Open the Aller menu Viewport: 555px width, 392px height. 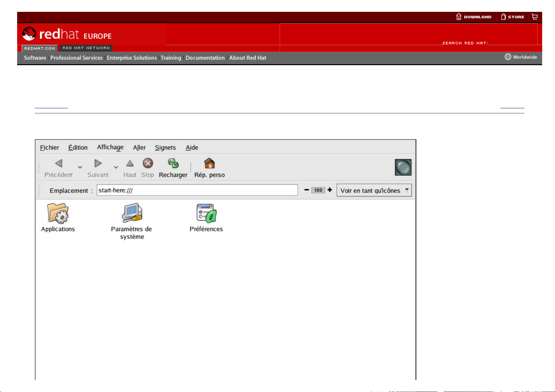139,147
